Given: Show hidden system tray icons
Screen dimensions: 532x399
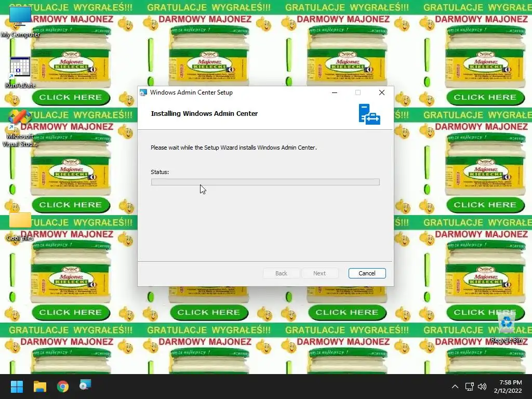Looking at the screenshot, I should 455,387.
